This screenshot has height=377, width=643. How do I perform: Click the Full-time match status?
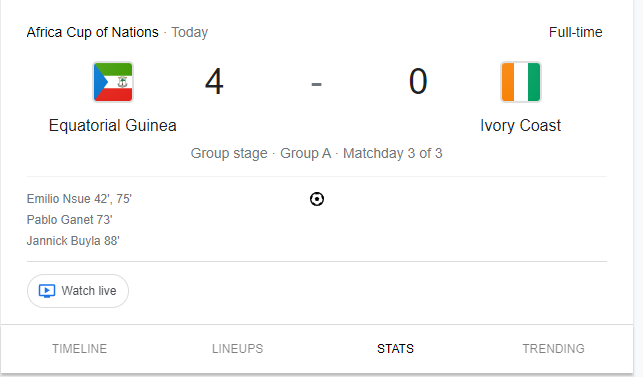tap(576, 32)
